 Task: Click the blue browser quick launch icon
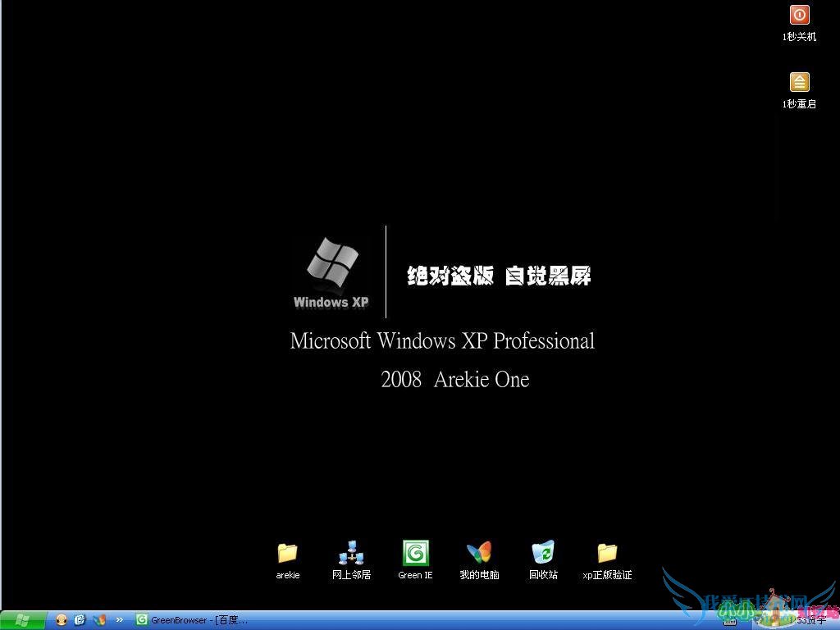(x=80, y=620)
